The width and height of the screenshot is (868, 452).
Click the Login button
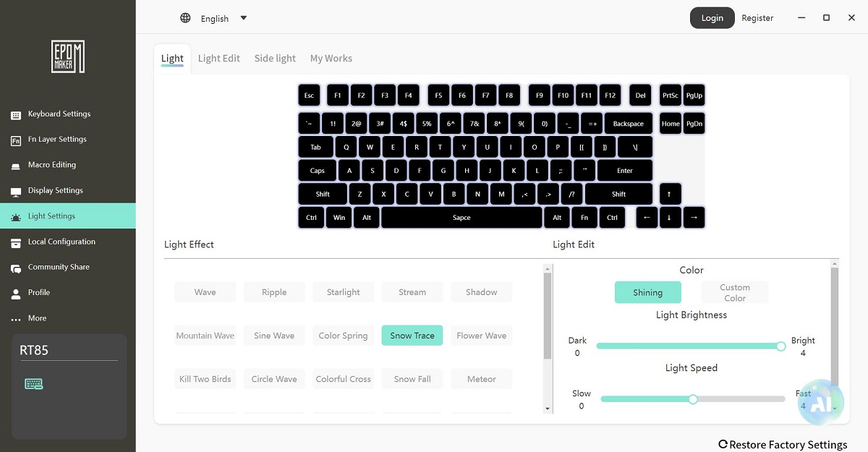coord(712,18)
